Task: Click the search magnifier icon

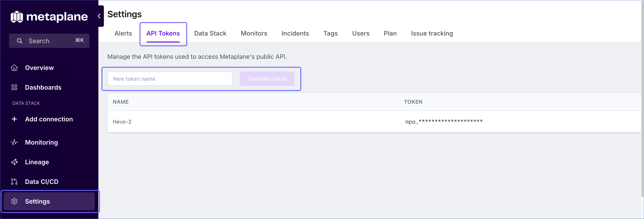Action: [19, 41]
